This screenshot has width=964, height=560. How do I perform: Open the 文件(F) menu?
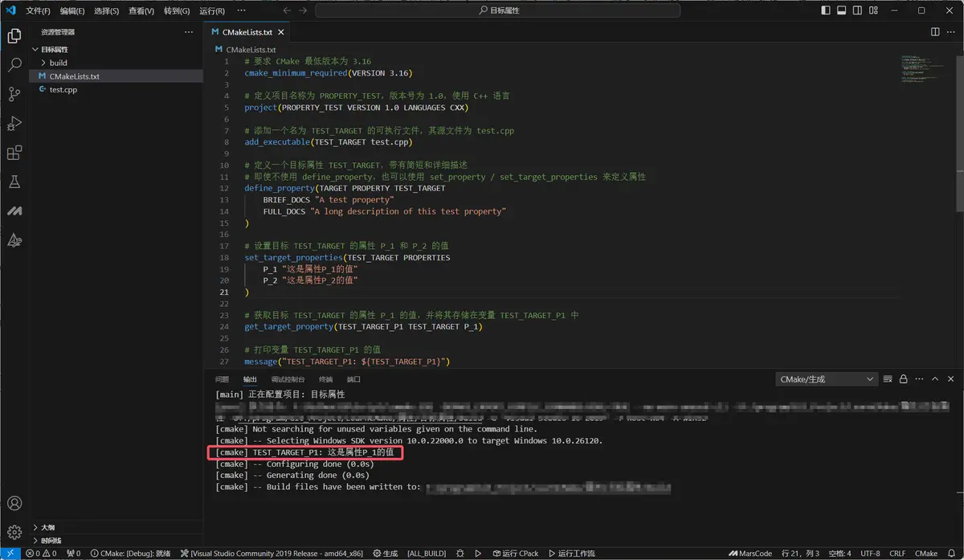click(x=38, y=11)
